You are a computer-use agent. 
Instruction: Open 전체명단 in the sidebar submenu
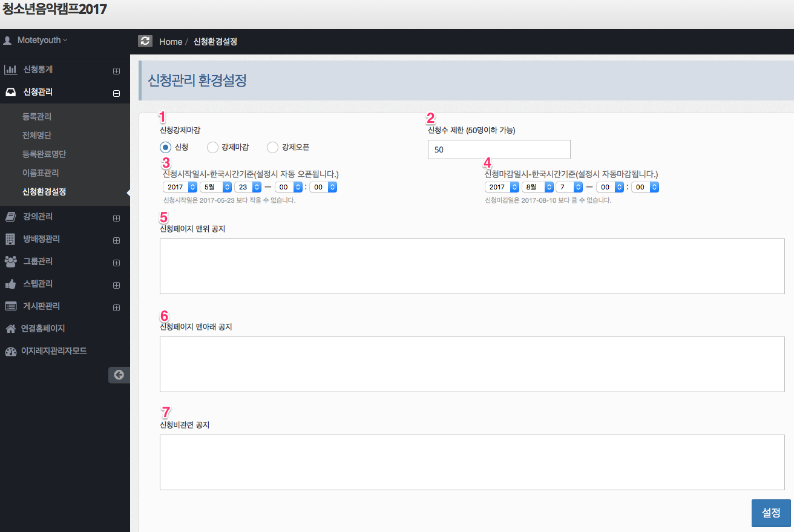(37, 135)
